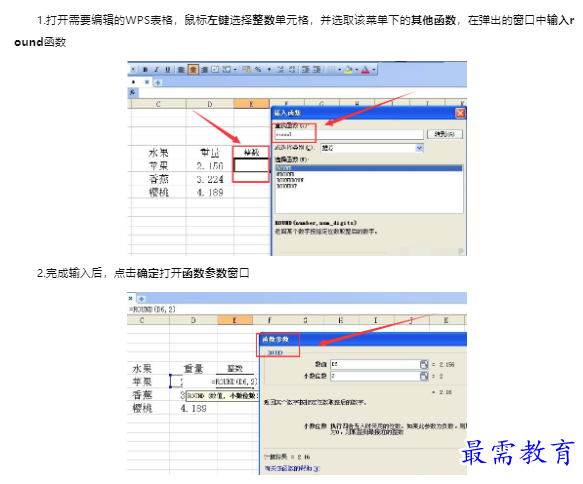Viewport: 583px width, 484px height.
Task: Click the 香蕉 cell in the first screenshot
Action: click(x=158, y=180)
